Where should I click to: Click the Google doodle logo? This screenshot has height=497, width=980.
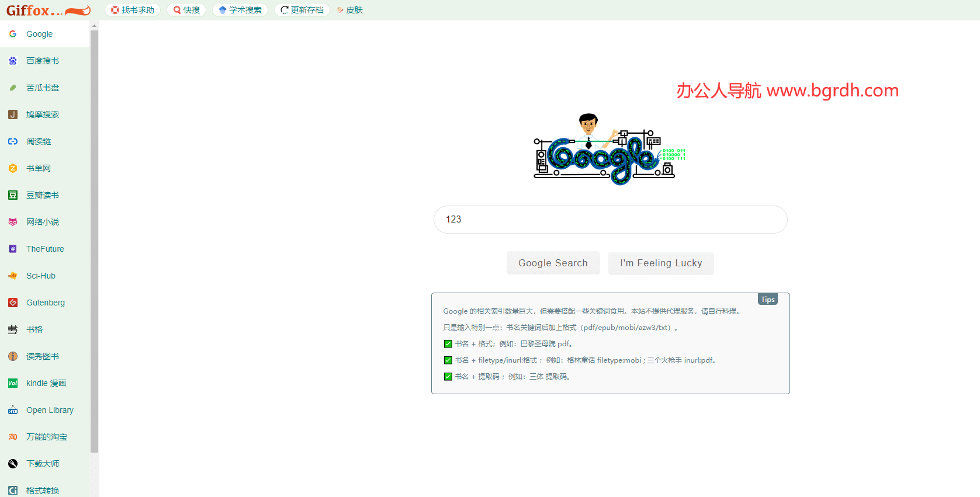coord(610,150)
